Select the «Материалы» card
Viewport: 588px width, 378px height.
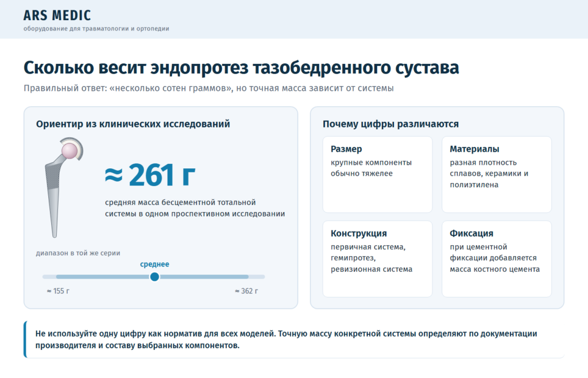click(497, 175)
